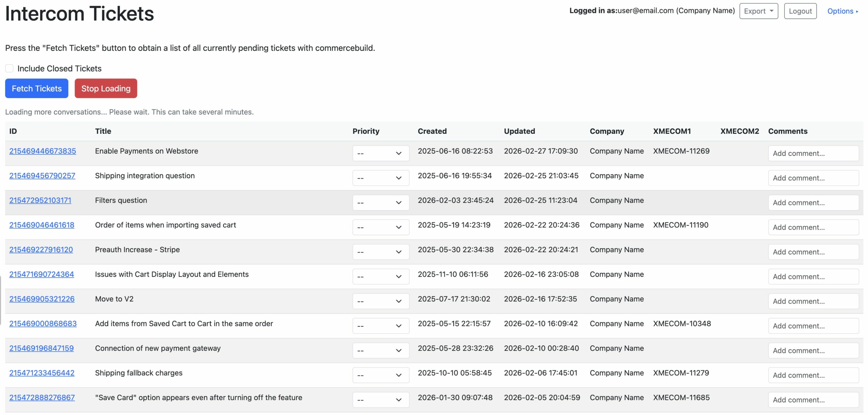Select priority for Move to V2 ticket
This screenshot has width=868, height=415.
click(380, 301)
